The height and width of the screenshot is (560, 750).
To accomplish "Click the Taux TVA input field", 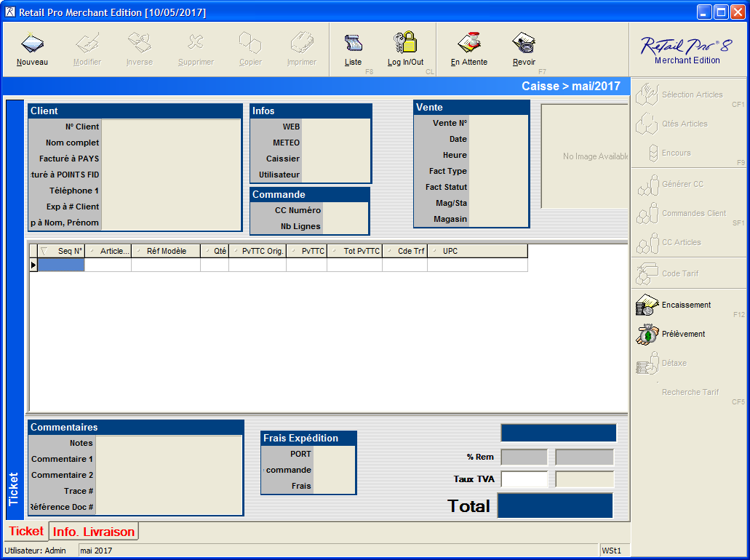I will (524, 480).
